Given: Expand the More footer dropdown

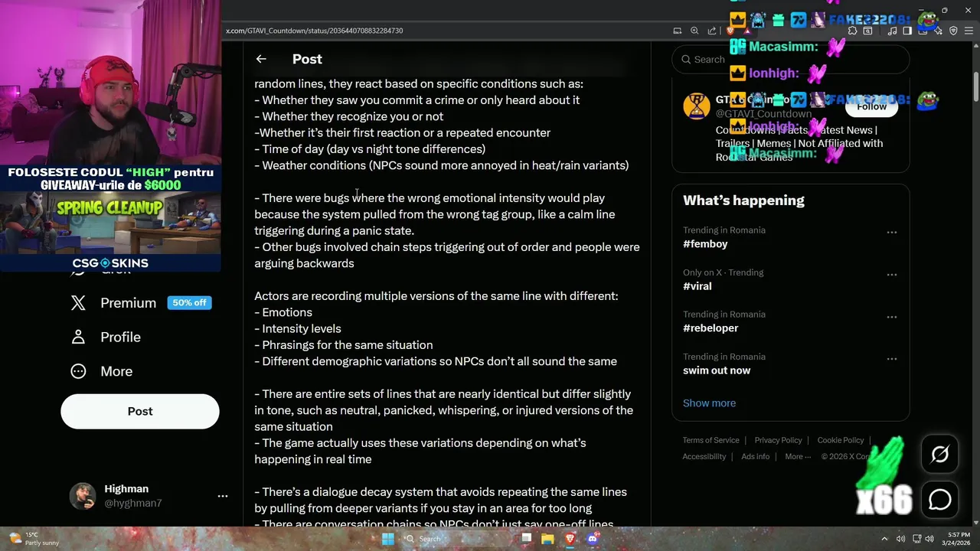Looking at the screenshot, I should [x=798, y=457].
